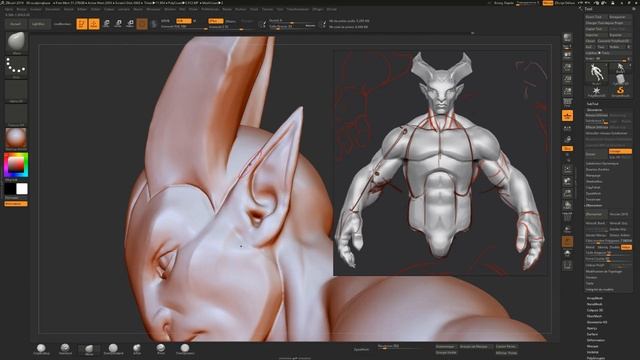The width and height of the screenshot is (640, 360).
Task: Click the PolyF line fill icon
Action: pos(567,217)
